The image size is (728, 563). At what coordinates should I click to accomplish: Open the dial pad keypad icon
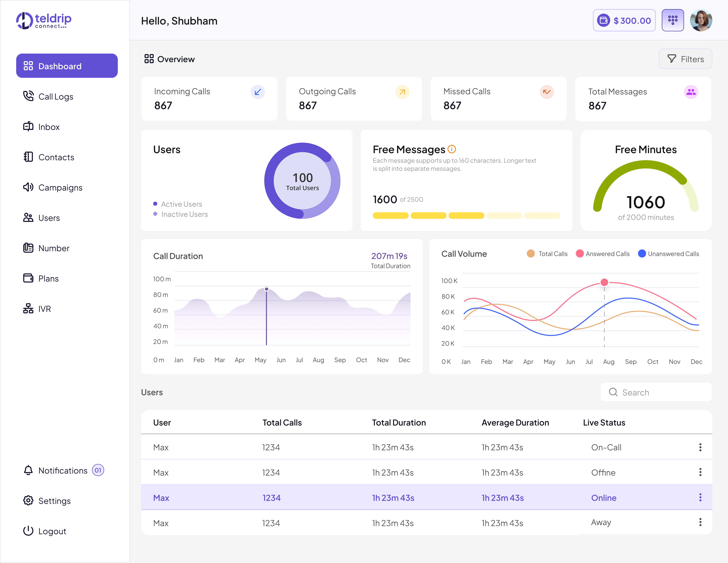[672, 20]
